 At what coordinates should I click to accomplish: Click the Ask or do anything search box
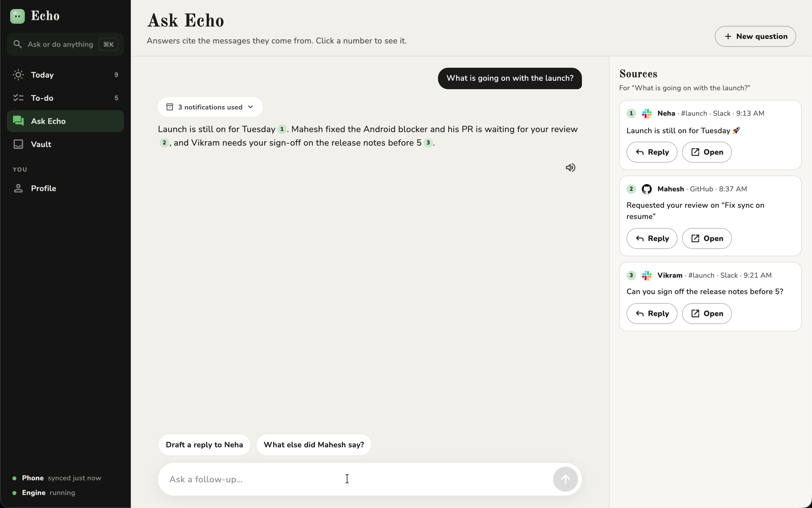[65, 44]
